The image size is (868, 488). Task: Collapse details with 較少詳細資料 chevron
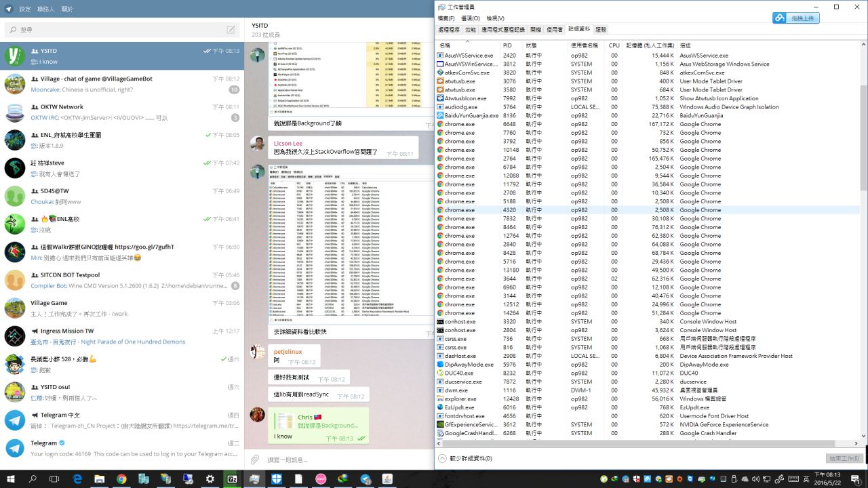[x=443, y=459]
